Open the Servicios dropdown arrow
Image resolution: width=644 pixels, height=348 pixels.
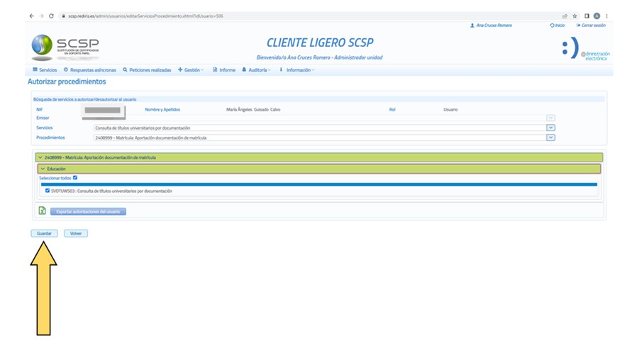[x=551, y=128]
